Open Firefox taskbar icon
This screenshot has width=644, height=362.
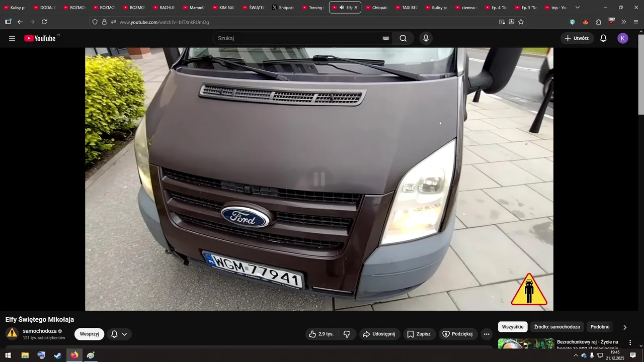[x=74, y=355]
